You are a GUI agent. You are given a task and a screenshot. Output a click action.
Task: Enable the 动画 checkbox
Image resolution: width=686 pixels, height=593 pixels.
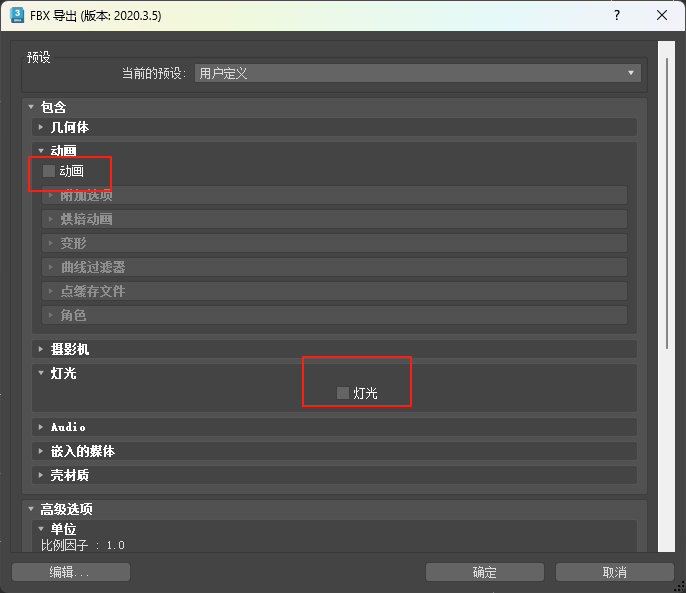point(49,171)
